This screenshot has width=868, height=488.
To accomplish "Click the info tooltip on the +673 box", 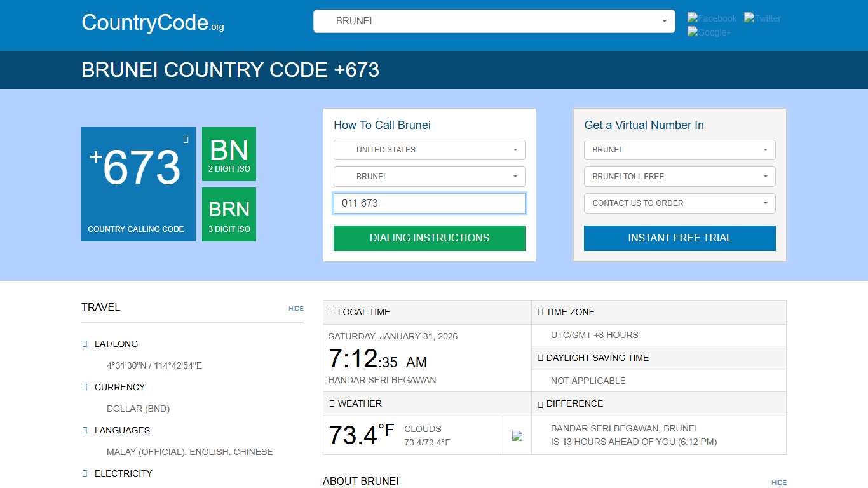I will coord(186,140).
